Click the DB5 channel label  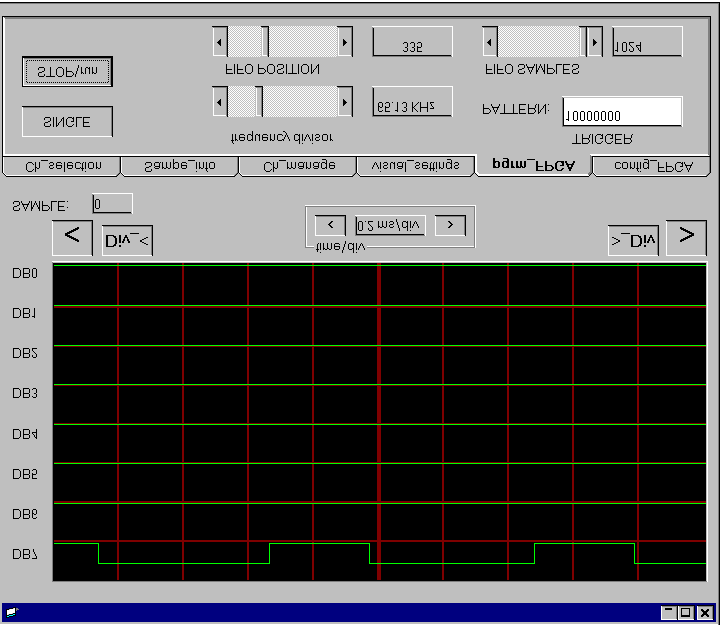click(x=25, y=474)
